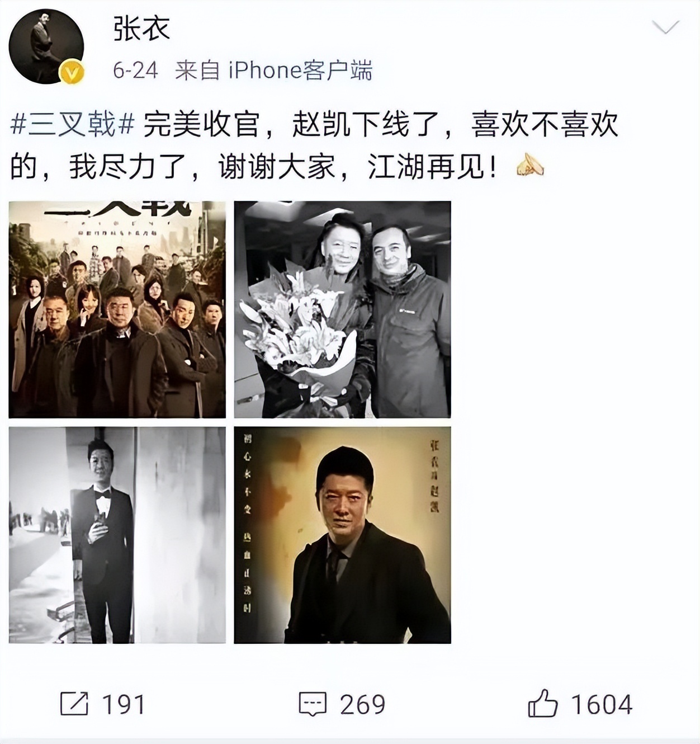700x744 pixels.
Task: Tap the comment bubble icon
Action: click(313, 704)
